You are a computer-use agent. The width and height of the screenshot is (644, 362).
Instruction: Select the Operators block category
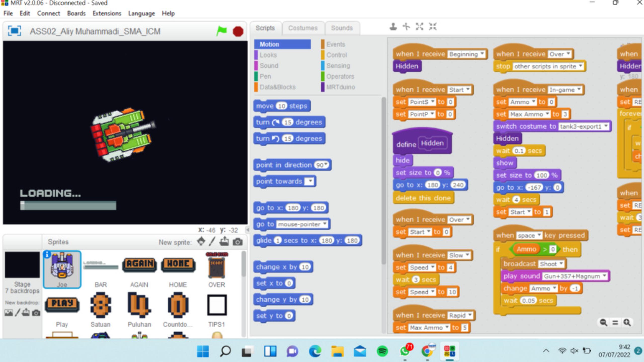pos(340,76)
